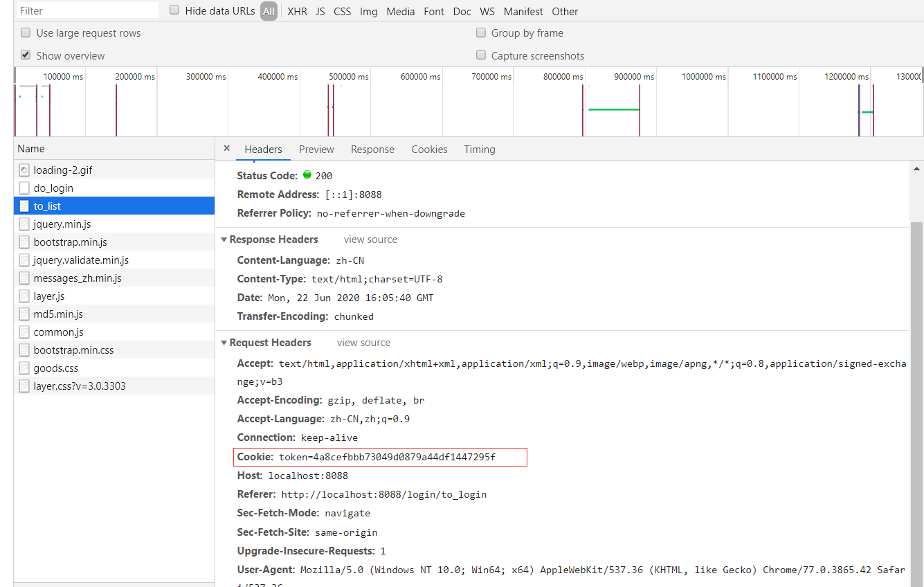Collapse the Response Headers section
Viewport: 924px width, 587px height.
(224, 240)
